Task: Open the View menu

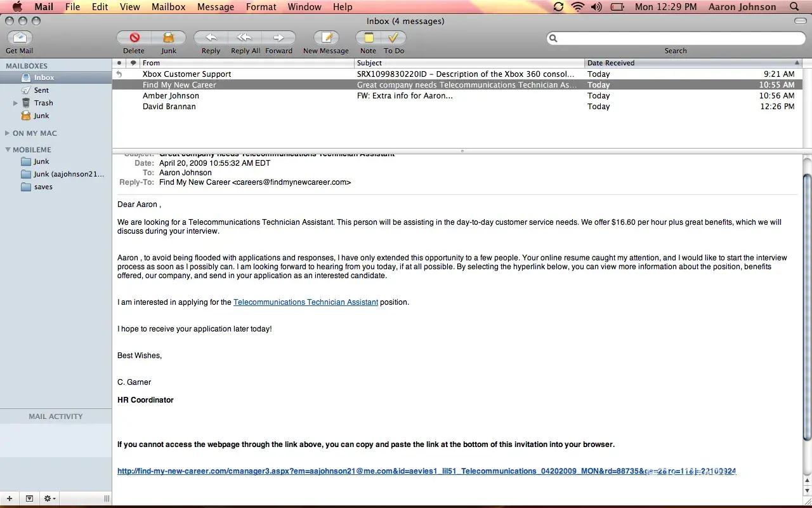Action: tap(129, 7)
